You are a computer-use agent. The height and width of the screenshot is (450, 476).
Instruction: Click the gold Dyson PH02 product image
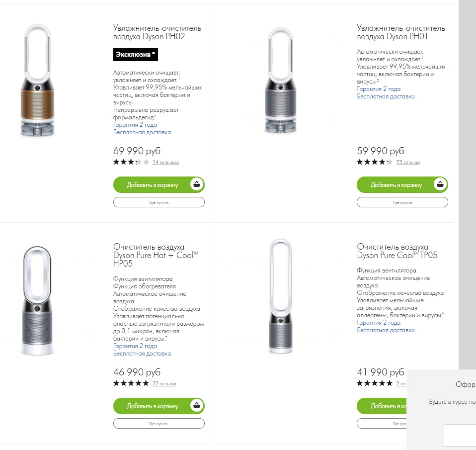(39, 82)
